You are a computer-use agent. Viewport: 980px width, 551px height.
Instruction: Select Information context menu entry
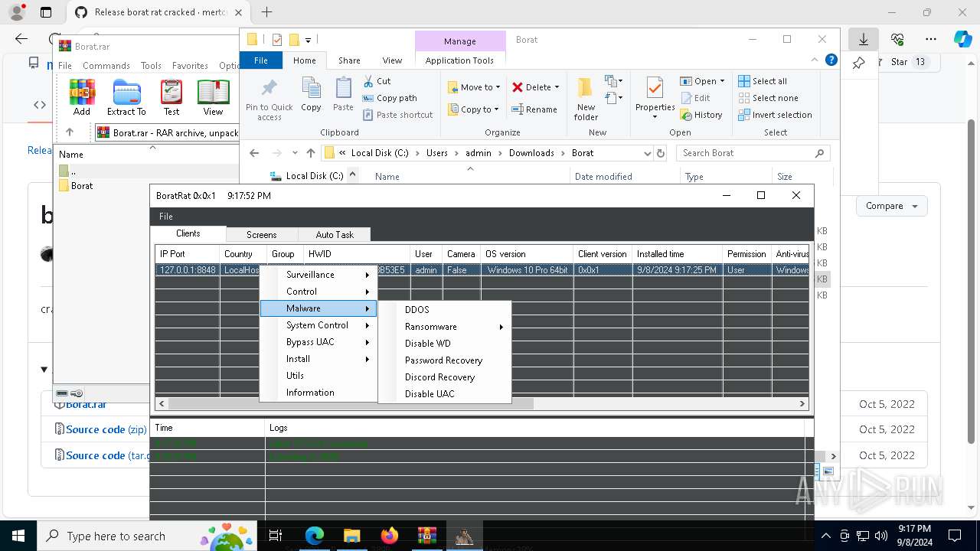(x=318, y=393)
